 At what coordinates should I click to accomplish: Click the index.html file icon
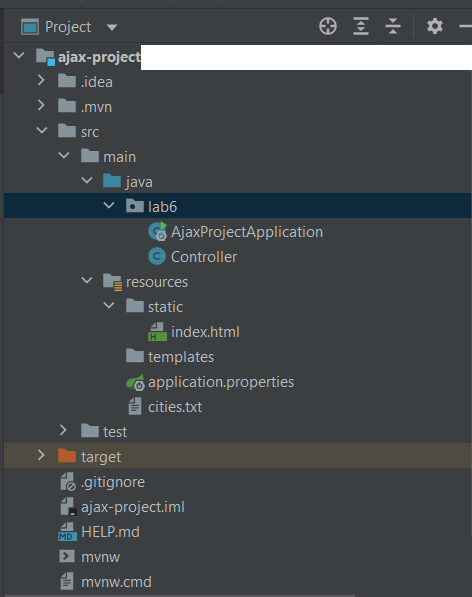click(157, 332)
